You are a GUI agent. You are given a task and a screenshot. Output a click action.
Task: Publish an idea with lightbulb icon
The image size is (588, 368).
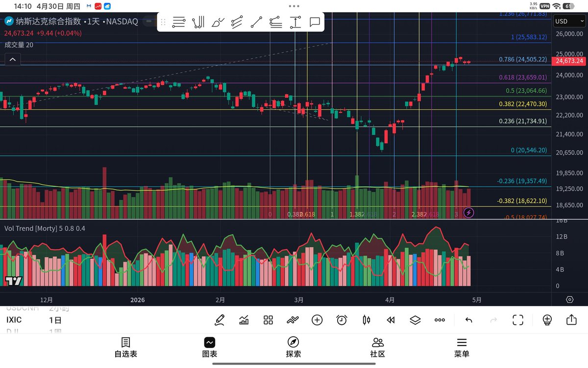[x=547, y=320]
